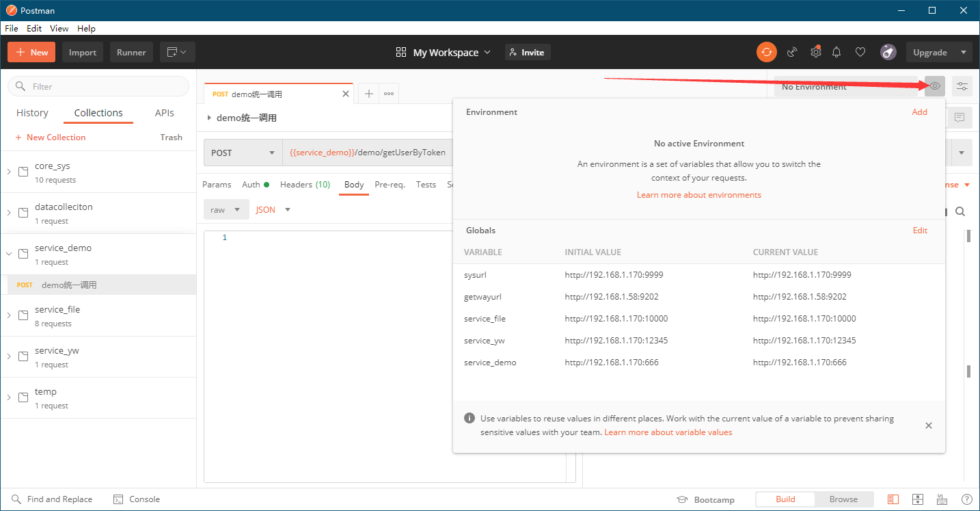Open the POST method dropdown

[243, 153]
